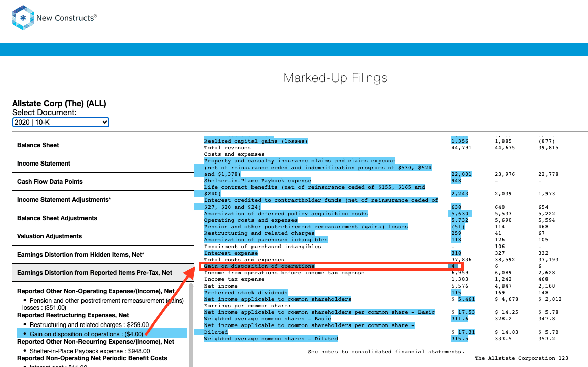Click highlighted value 5,732
The width and height of the screenshot is (588, 367).
(x=459, y=220)
